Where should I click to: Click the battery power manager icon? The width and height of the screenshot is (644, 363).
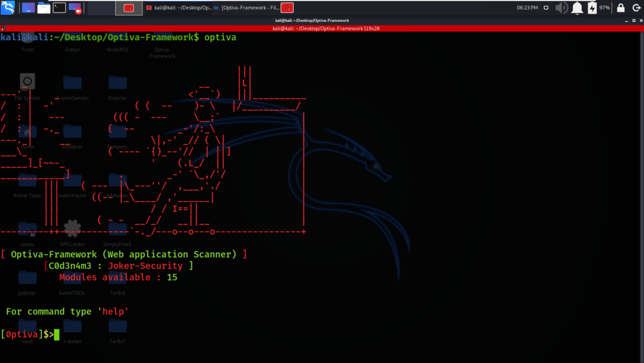(592, 8)
